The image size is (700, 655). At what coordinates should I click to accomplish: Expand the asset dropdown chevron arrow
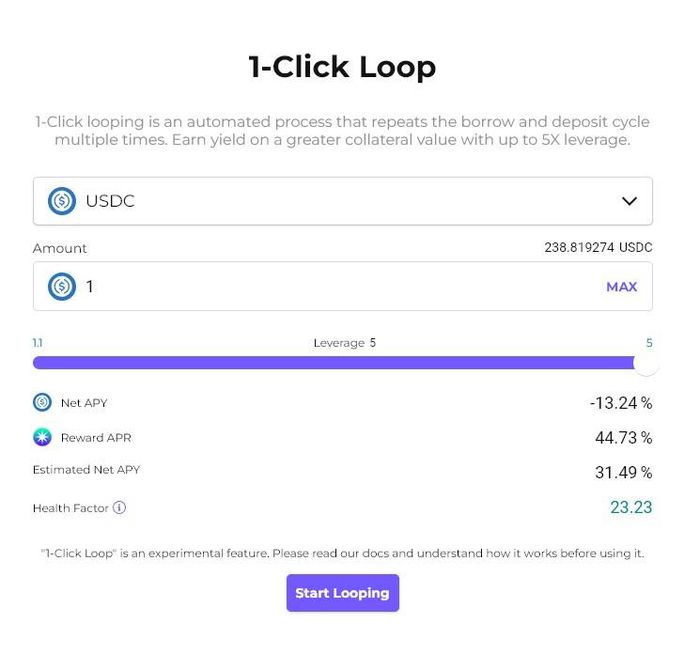(629, 201)
